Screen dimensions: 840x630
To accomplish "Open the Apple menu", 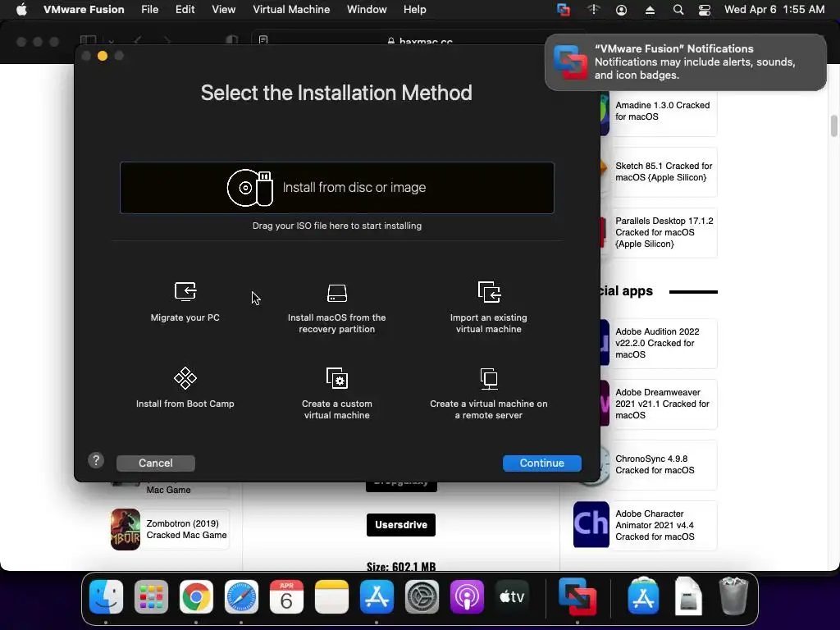I will tap(21, 10).
